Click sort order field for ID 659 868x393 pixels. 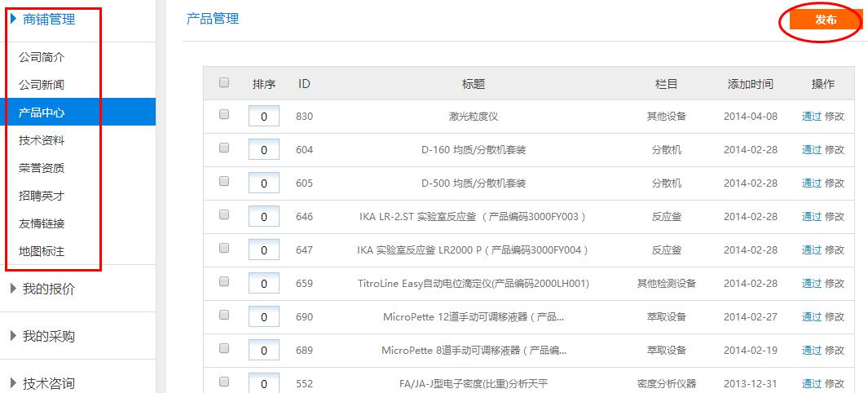pos(264,284)
